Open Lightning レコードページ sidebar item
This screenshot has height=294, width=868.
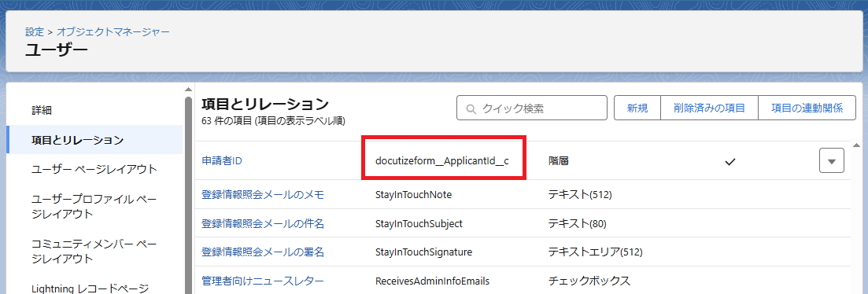[x=90, y=288]
